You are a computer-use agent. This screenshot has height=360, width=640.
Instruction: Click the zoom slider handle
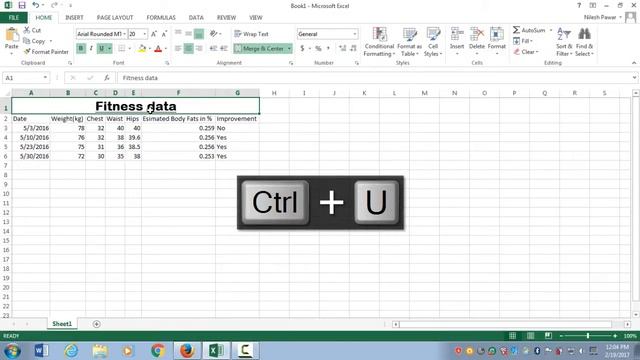588,336
